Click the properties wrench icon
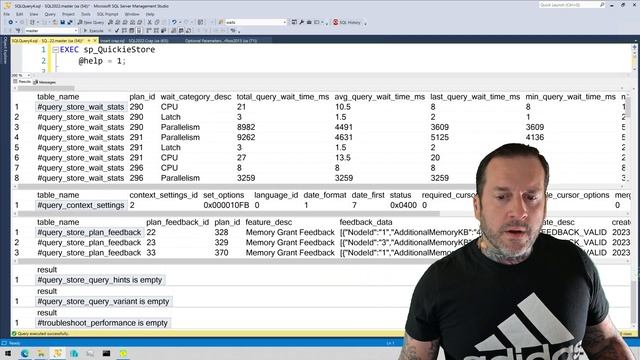640x360 pixels. point(302,22)
